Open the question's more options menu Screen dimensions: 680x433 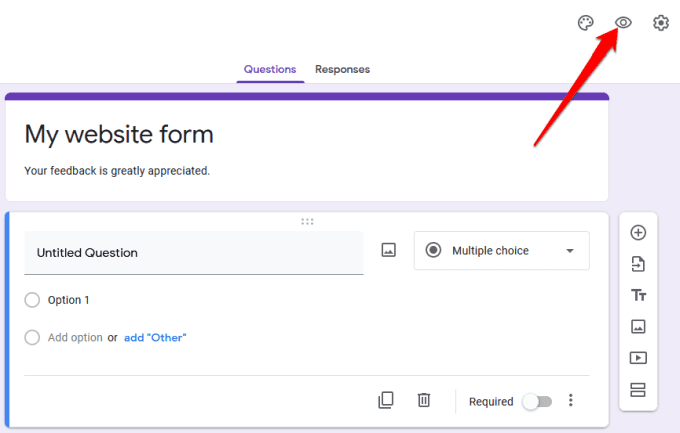coord(571,400)
